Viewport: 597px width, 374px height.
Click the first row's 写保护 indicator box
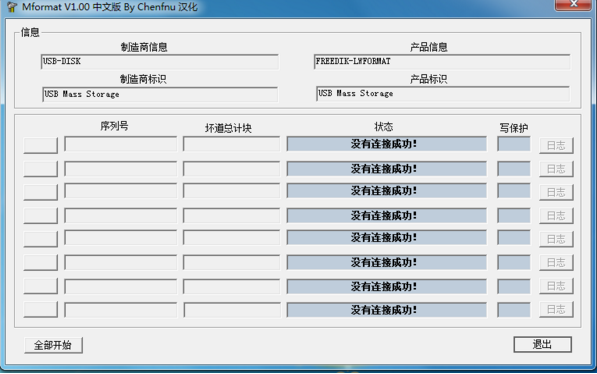(514, 144)
